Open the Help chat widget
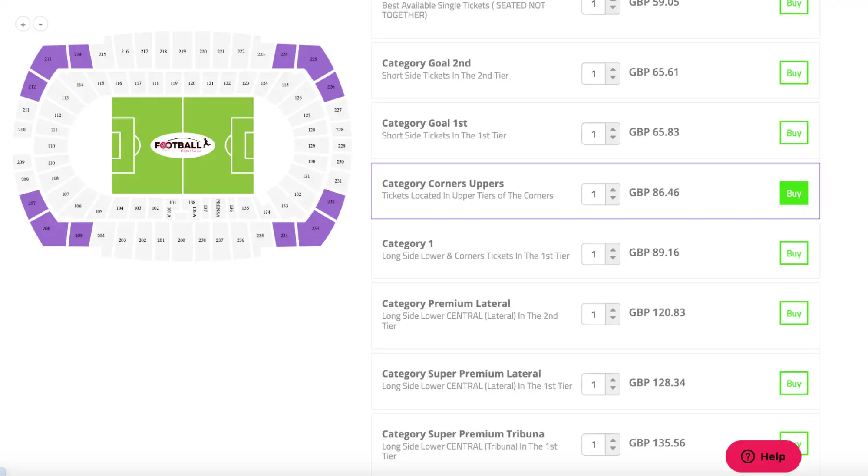The height and width of the screenshot is (476, 868). (x=763, y=456)
